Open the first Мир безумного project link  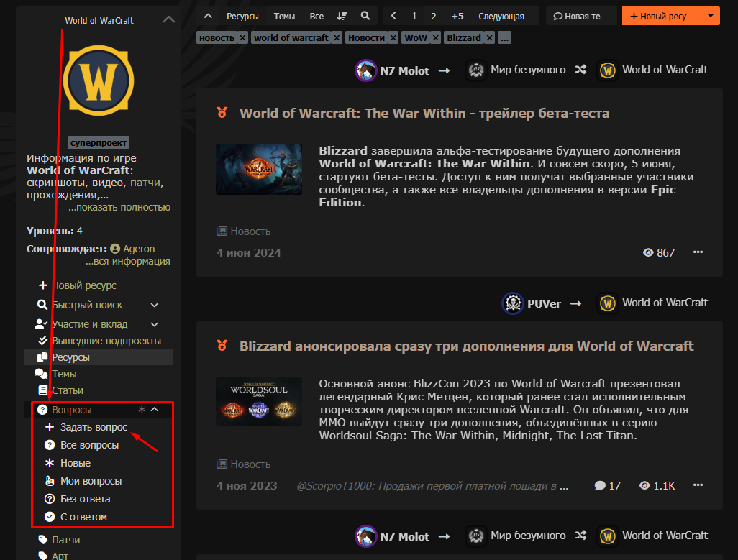(528, 70)
